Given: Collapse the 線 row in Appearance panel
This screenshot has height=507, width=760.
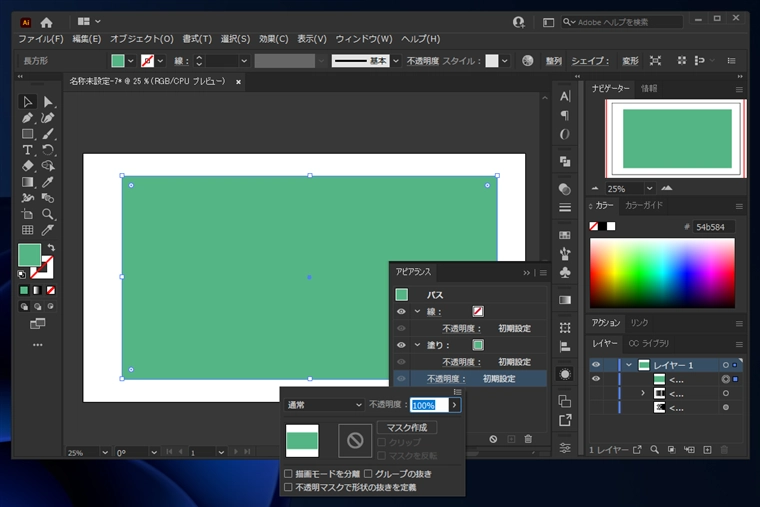Looking at the screenshot, I should [417, 312].
